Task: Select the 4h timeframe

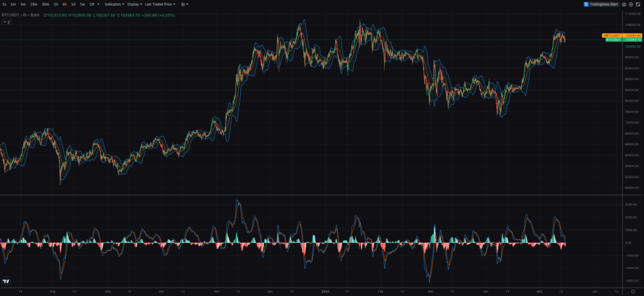Action: [64, 4]
